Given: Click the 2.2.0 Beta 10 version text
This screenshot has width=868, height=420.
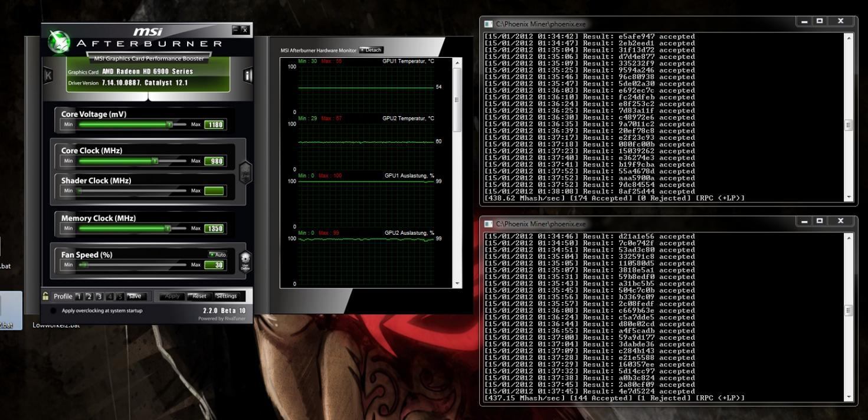Looking at the screenshot, I should (x=224, y=311).
